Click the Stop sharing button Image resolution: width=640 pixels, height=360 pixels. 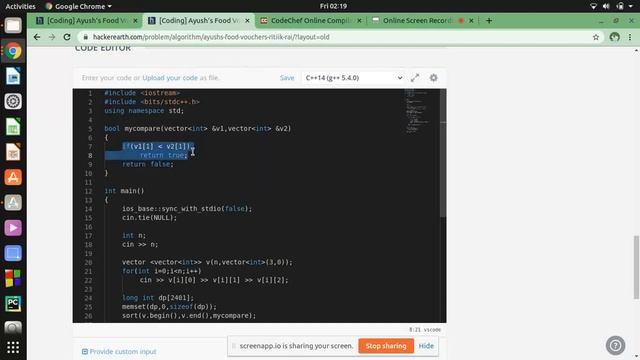tap(386, 346)
